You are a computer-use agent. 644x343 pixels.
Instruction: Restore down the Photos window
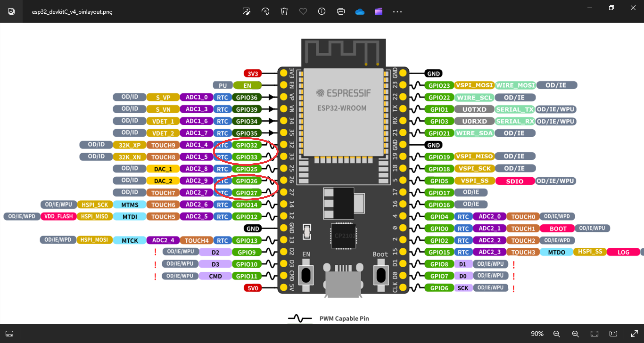(x=611, y=8)
